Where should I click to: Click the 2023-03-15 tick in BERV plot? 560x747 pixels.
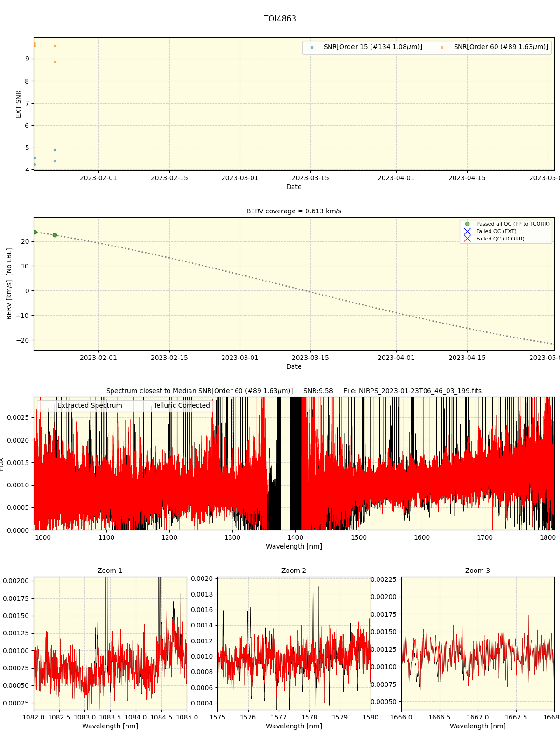point(311,358)
